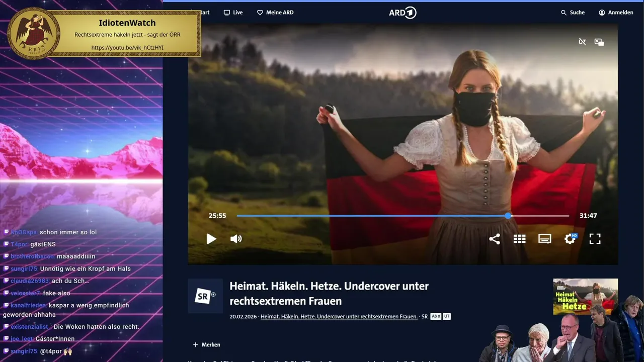Image resolution: width=644 pixels, height=362 pixels.
Task: Click chat username existenzialist
Action: pyautogui.click(x=30, y=327)
